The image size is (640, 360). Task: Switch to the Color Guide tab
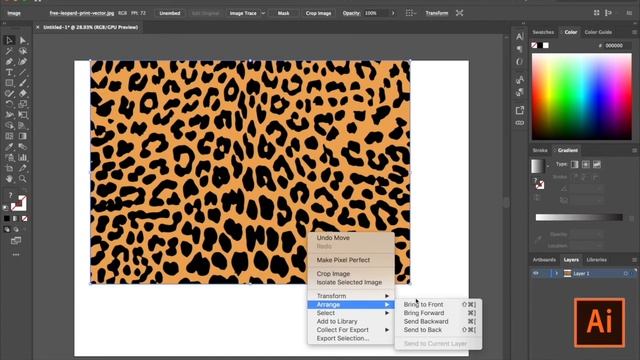tap(598, 32)
